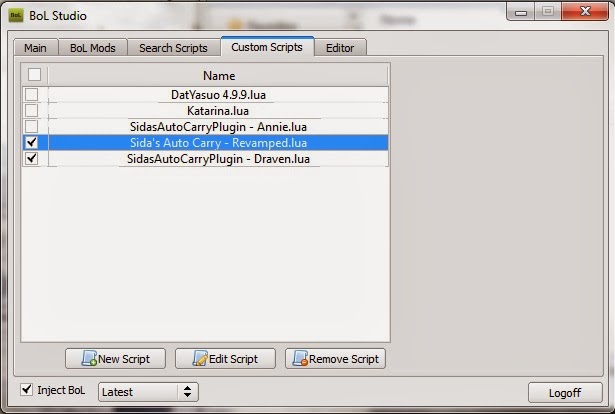Enable the SidasAutoCarryPlugin - Annie.lua checkbox
The image size is (615, 414).
31,127
